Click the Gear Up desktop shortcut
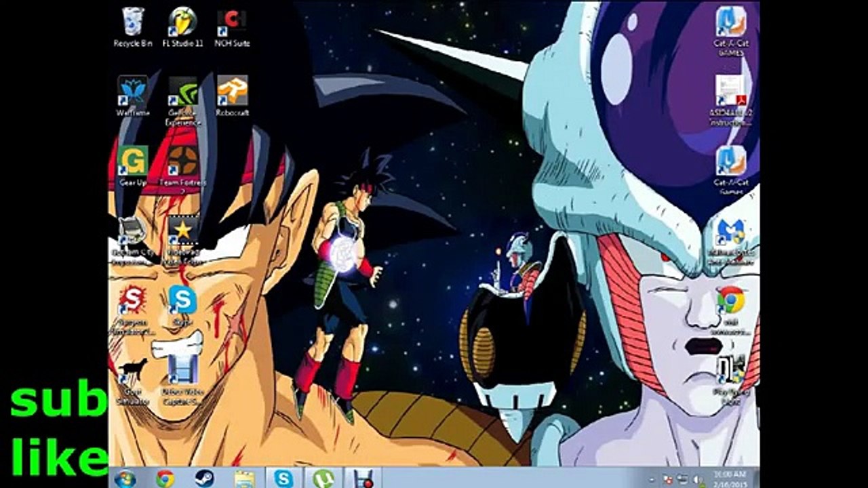The height and width of the screenshot is (488, 868). (x=133, y=166)
